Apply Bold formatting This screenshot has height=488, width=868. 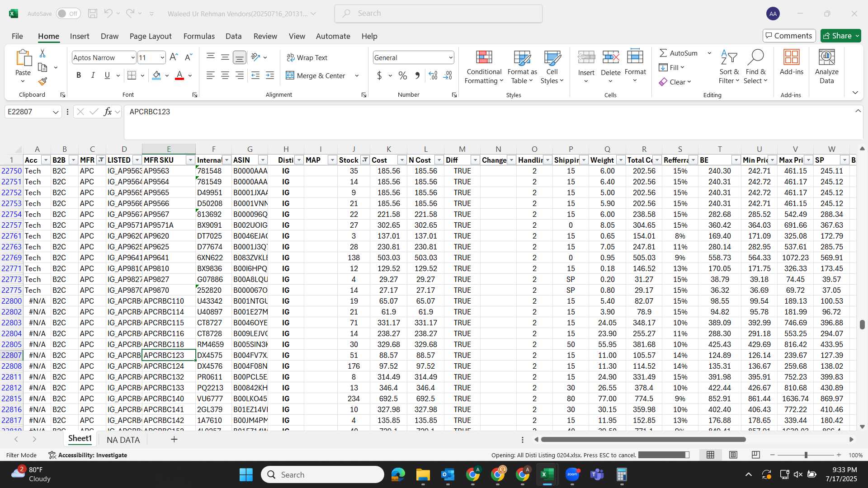(x=79, y=75)
